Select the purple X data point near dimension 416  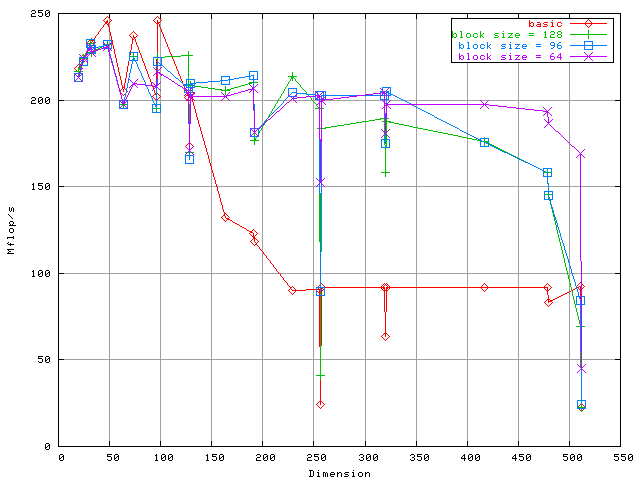point(485,105)
